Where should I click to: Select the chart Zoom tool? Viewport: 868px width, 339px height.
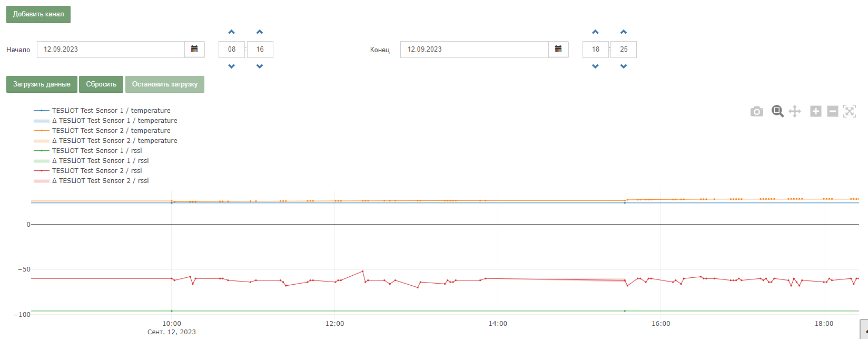pyautogui.click(x=777, y=111)
